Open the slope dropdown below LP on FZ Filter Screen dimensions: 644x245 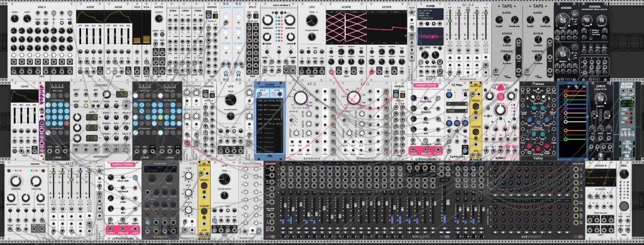pos(457,111)
